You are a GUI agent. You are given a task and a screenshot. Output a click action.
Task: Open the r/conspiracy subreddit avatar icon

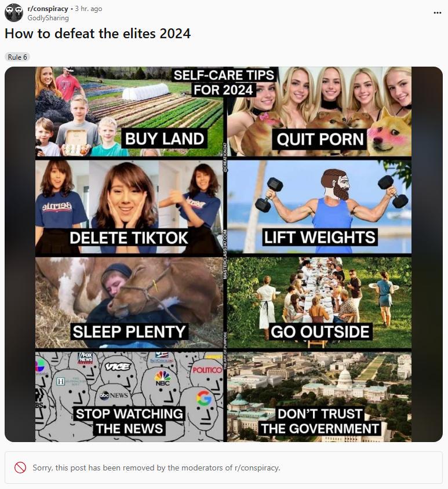[x=14, y=13]
